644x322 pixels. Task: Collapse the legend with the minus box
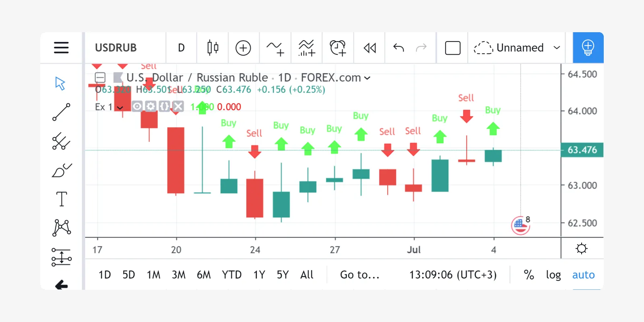100,77
